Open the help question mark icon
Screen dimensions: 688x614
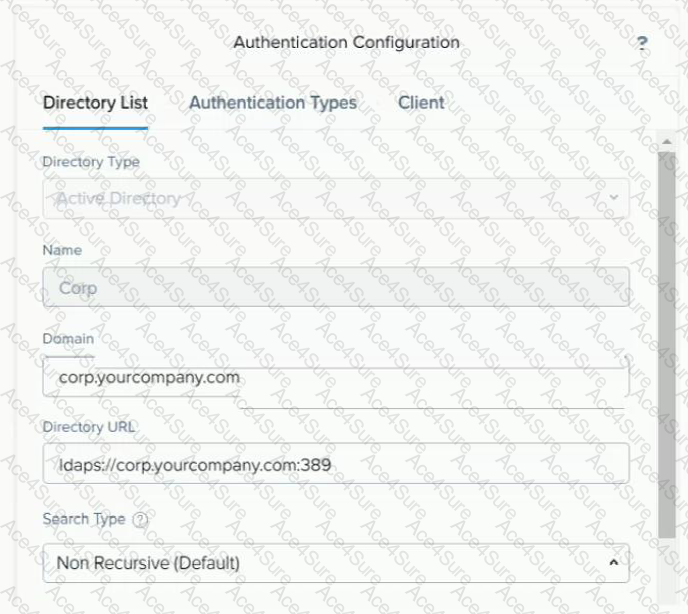[642, 43]
